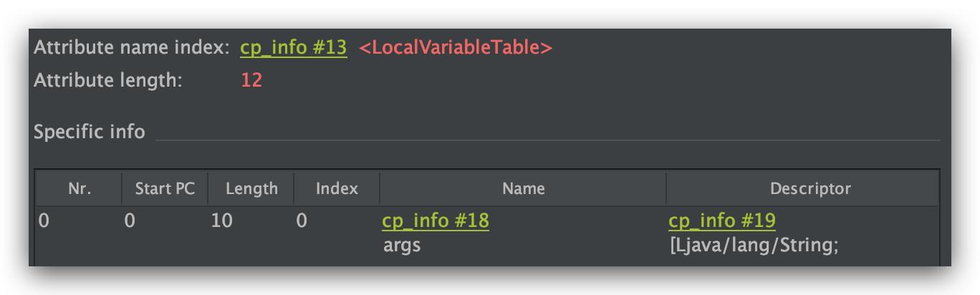Screen dimensions: 980x295
Task: Click the Attribute length label
Action: 108,80
